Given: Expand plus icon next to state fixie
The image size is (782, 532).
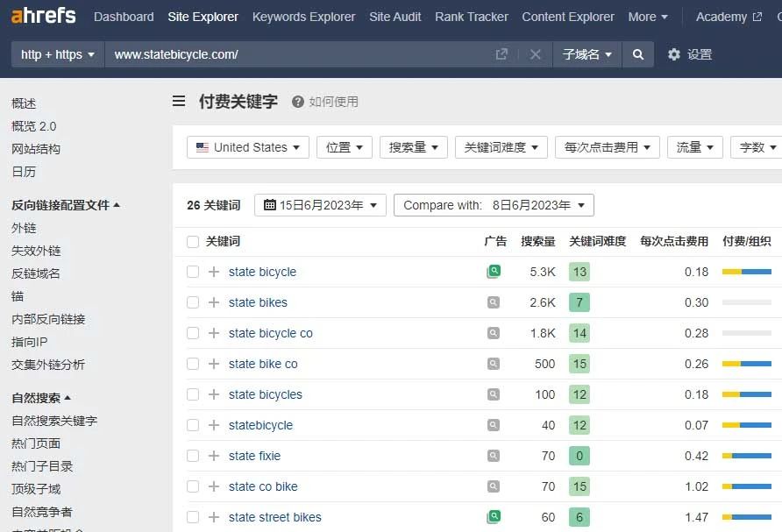Looking at the screenshot, I should click(214, 456).
